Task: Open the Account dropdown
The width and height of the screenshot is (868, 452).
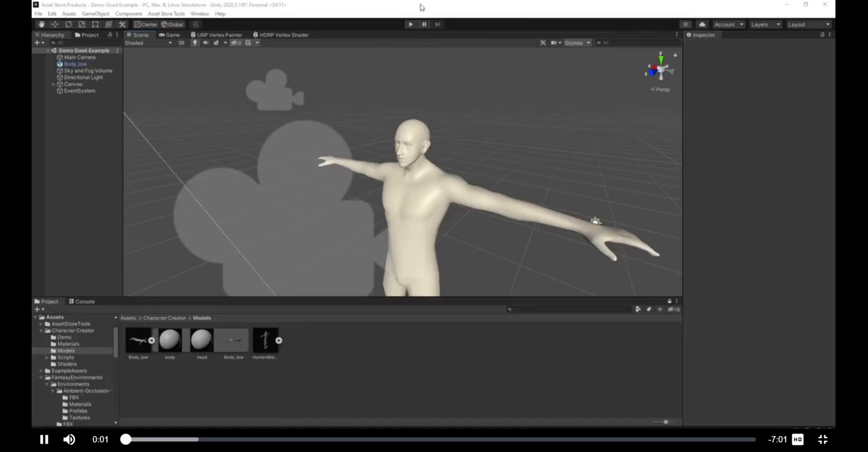Action: pyautogui.click(x=729, y=24)
